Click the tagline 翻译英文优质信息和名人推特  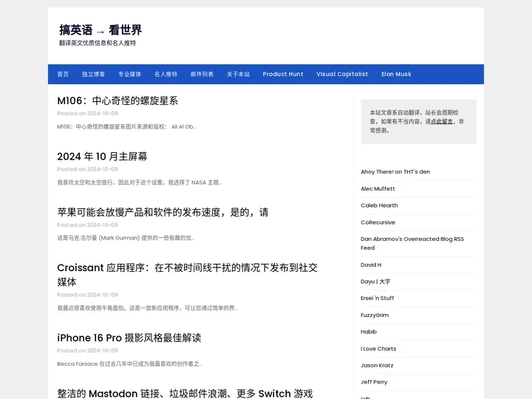98,43
